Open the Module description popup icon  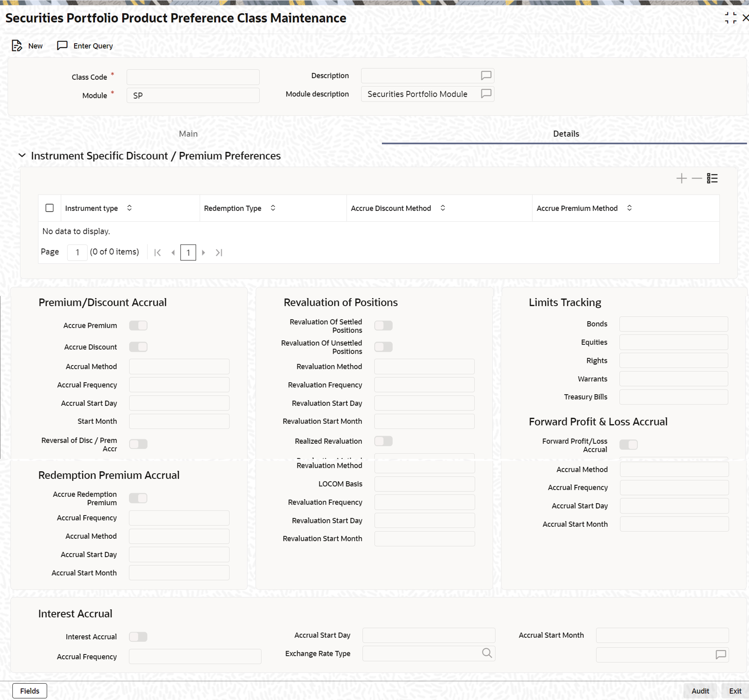486,93
